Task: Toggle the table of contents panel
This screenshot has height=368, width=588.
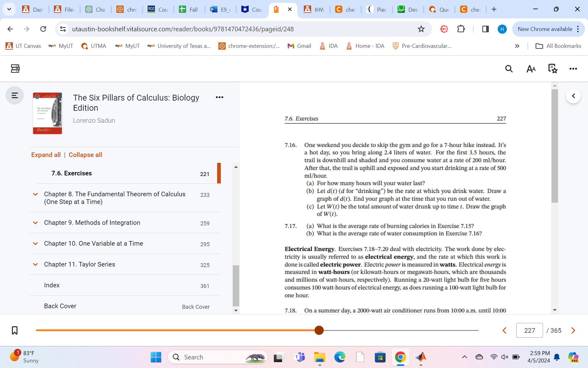Action: click(x=15, y=96)
